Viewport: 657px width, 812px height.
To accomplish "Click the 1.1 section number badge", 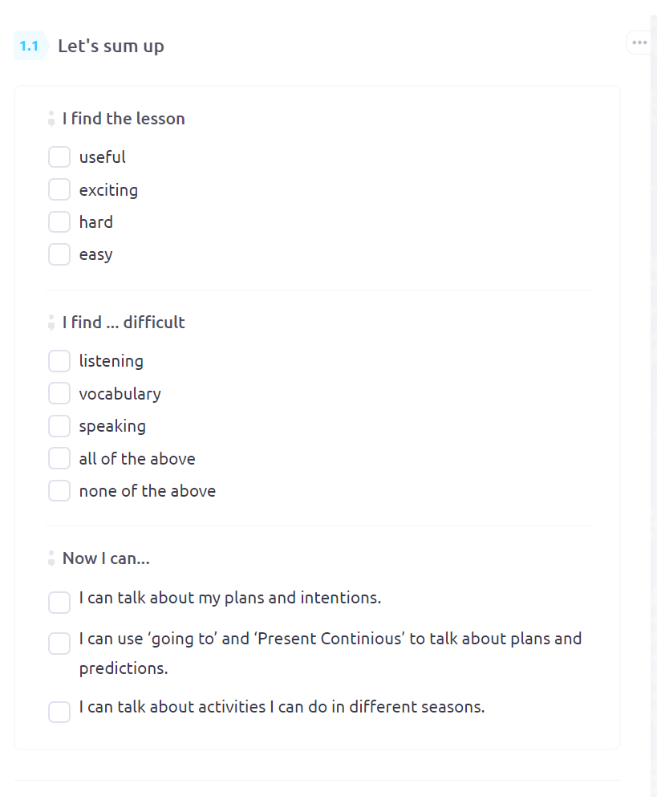I will tap(30, 46).
